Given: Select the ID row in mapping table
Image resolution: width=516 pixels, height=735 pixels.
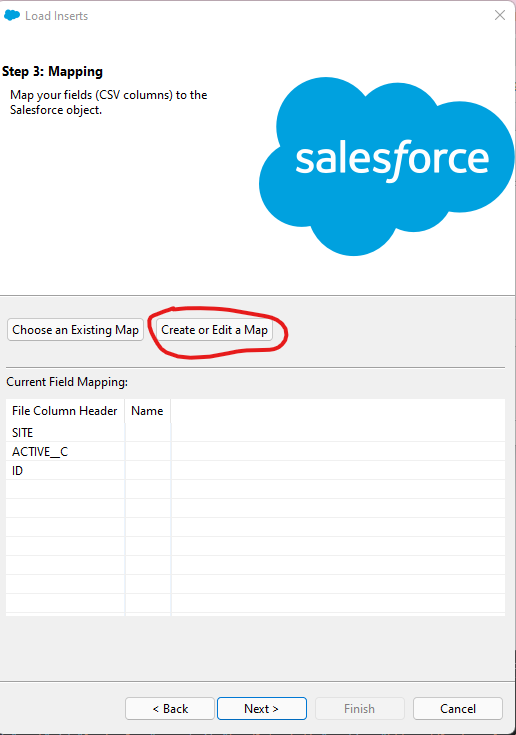Looking at the screenshot, I should tap(255, 470).
